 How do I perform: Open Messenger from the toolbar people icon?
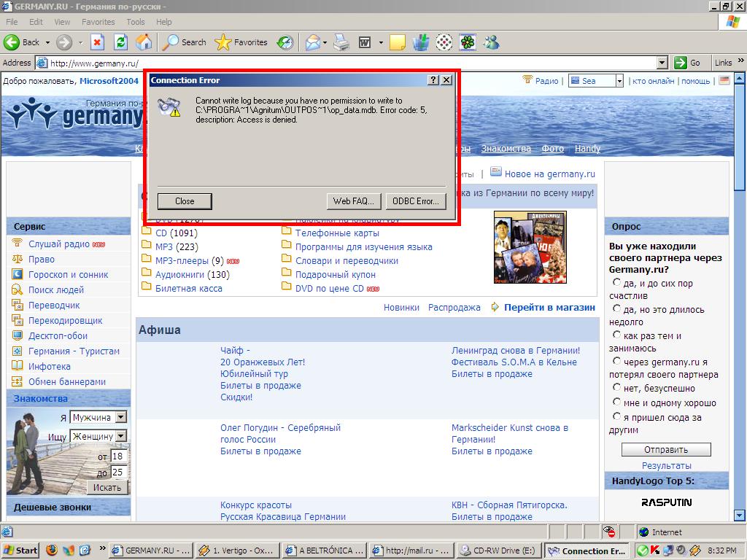pyautogui.click(x=491, y=42)
